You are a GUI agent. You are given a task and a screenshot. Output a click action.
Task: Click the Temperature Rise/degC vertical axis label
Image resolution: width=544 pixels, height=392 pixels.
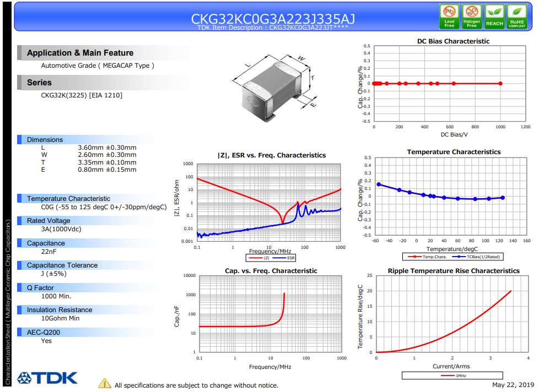pyautogui.click(x=360, y=317)
